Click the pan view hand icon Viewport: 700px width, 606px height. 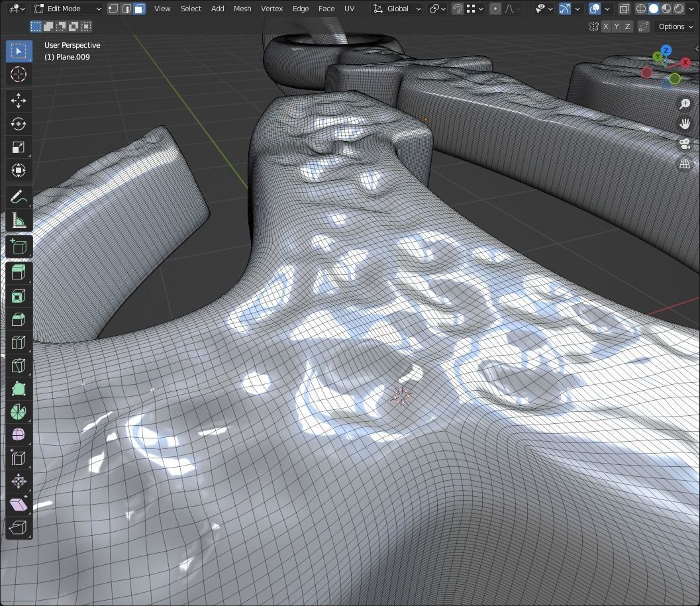[x=684, y=124]
